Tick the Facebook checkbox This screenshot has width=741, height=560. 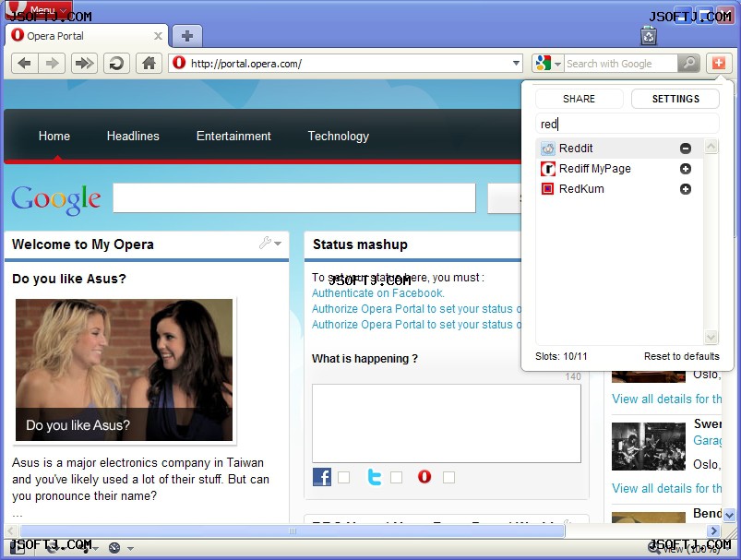pyautogui.click(x=344, y=477)
